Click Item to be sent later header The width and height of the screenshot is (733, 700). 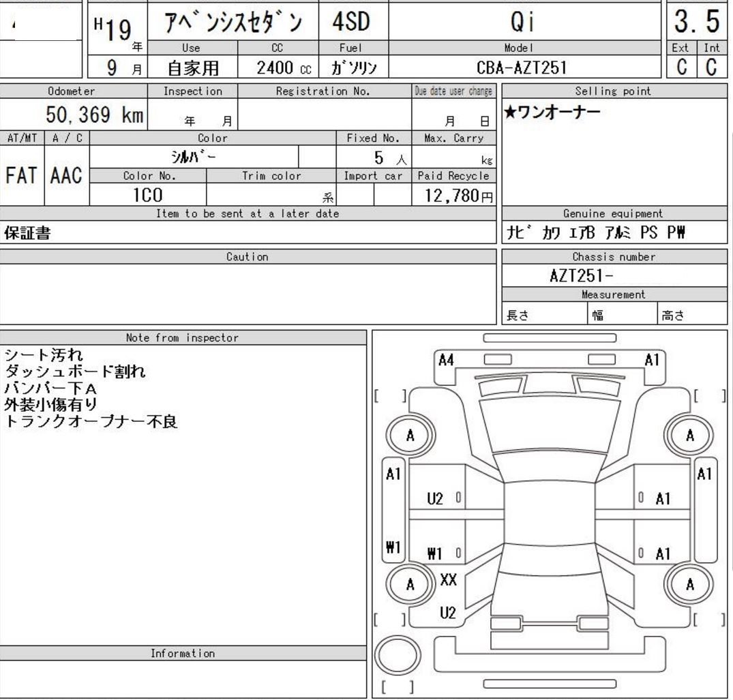[x=248, y=213]
